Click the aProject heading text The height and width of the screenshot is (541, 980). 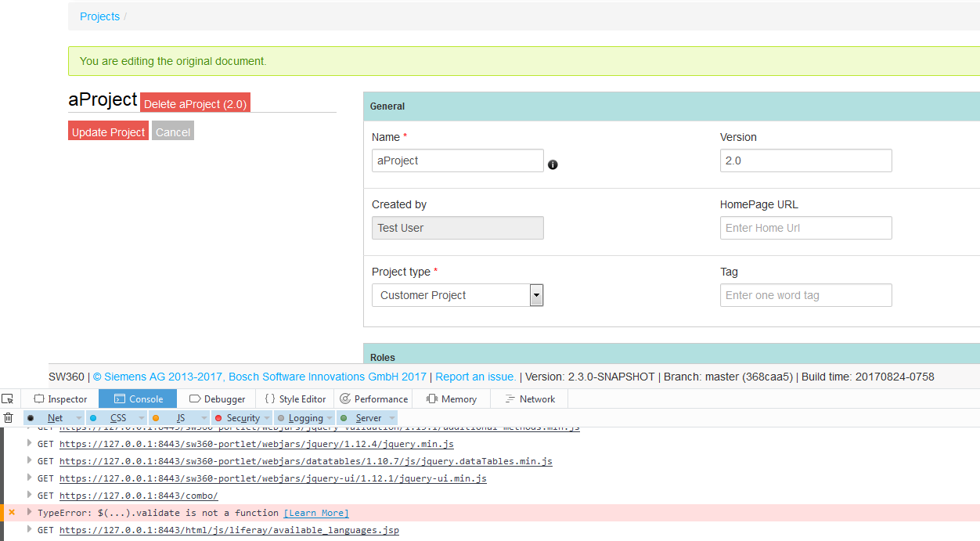point(103,99)
